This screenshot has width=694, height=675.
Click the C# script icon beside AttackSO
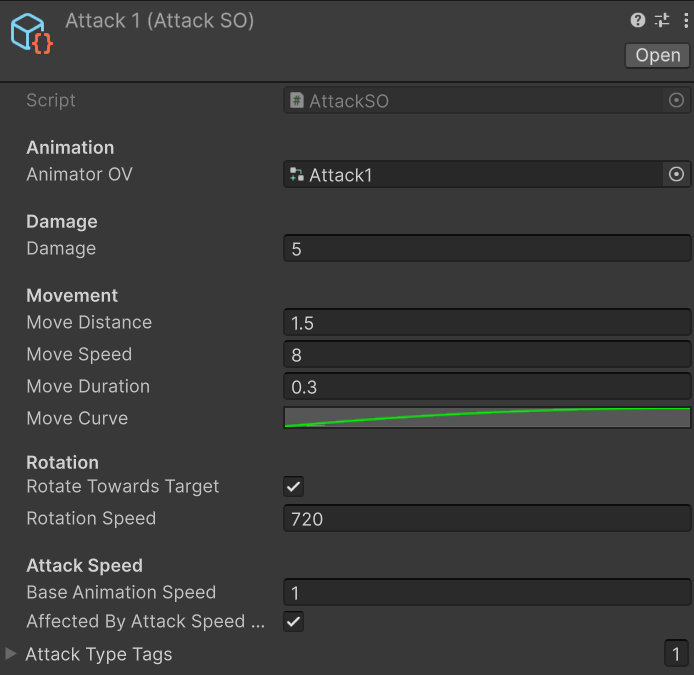297,100
